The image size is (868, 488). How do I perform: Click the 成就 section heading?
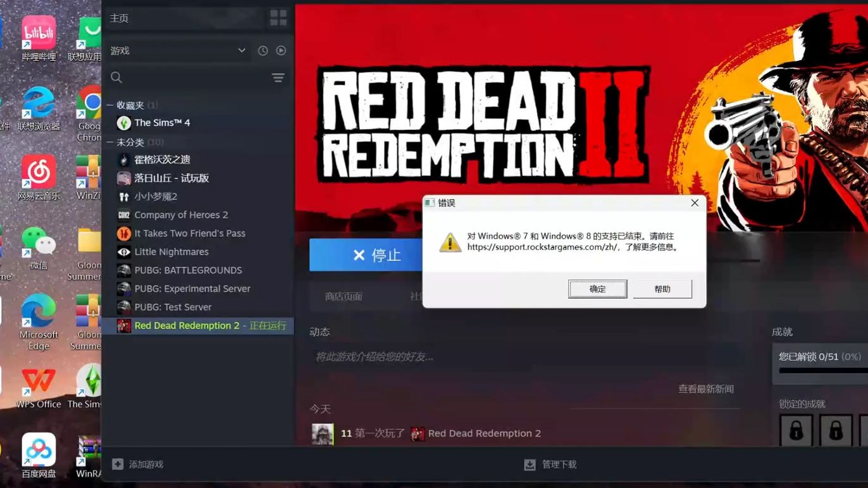[782, 332]
